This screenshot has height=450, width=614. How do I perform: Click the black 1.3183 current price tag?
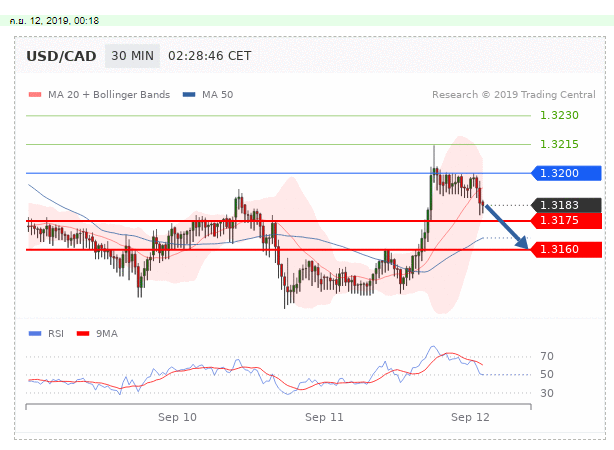click(x=566, y=205)
